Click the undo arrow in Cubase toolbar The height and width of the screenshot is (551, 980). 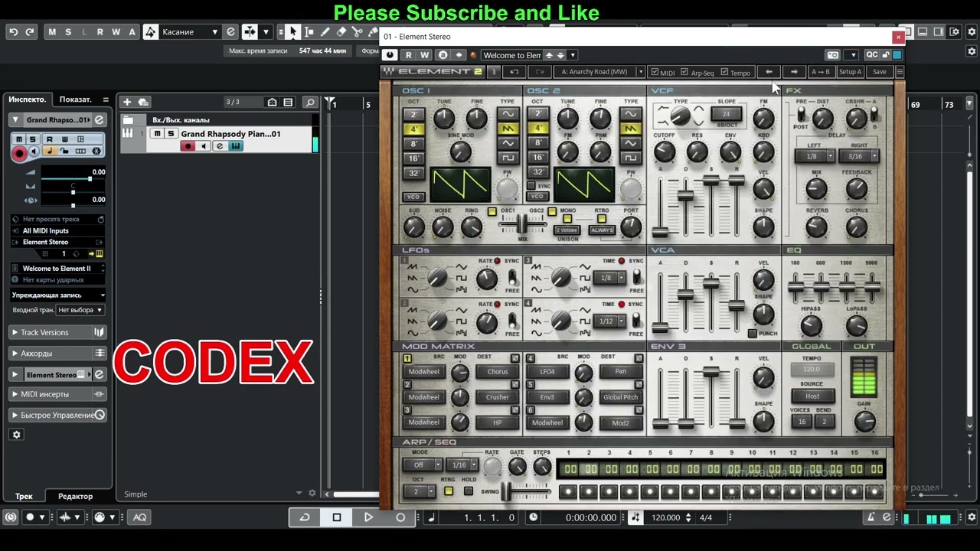13,32
